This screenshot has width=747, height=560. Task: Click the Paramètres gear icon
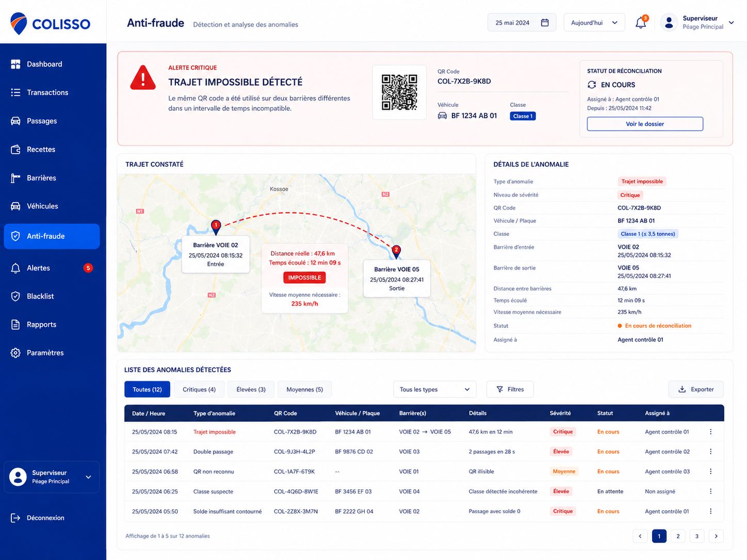[x=15, y=353]
